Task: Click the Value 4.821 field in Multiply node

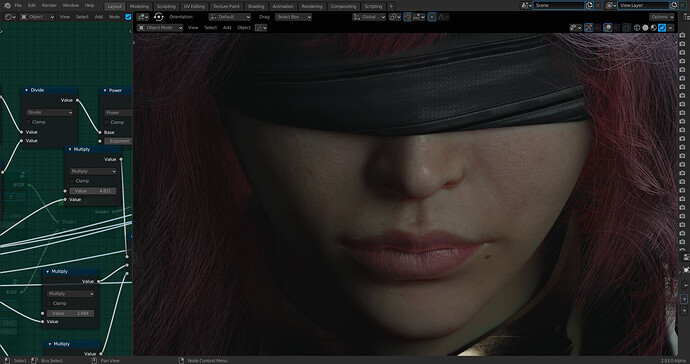Action: [x=93, y=191]
